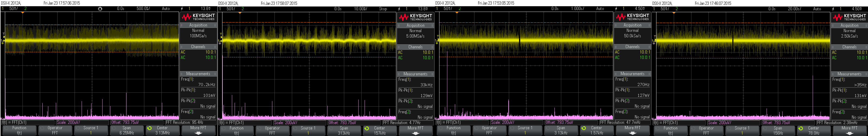Select the Span 313kHz softkey
This screenshot has height=136, width=868.
[x=344, y=131]
